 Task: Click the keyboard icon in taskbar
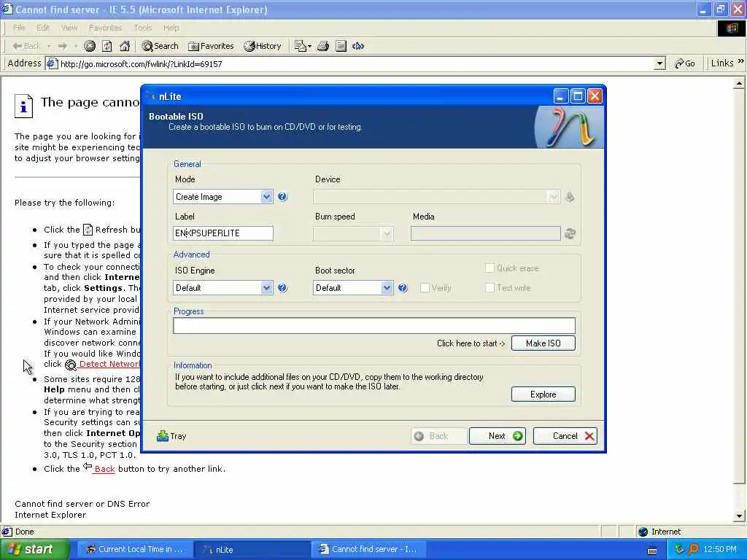[652, 551]
